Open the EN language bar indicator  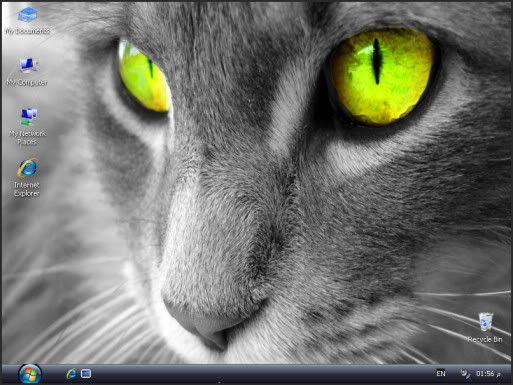tap(441, 374)
